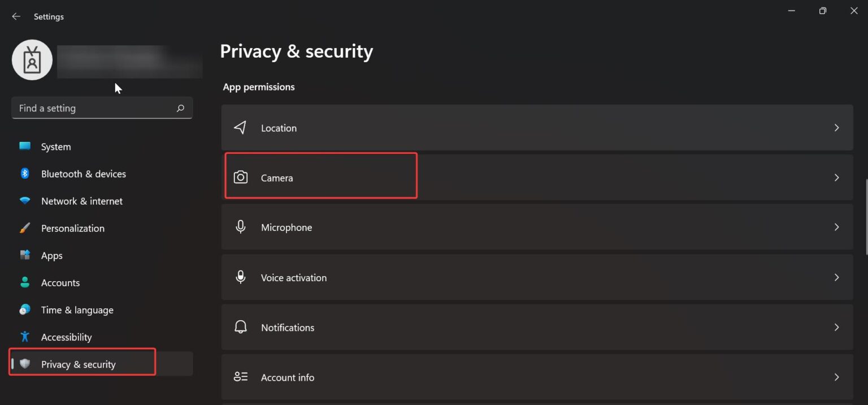Click the Bluetooth & devices sidebar icon
Image resolution: width=868 pixels, height=405 pixels.
[25, 174]
